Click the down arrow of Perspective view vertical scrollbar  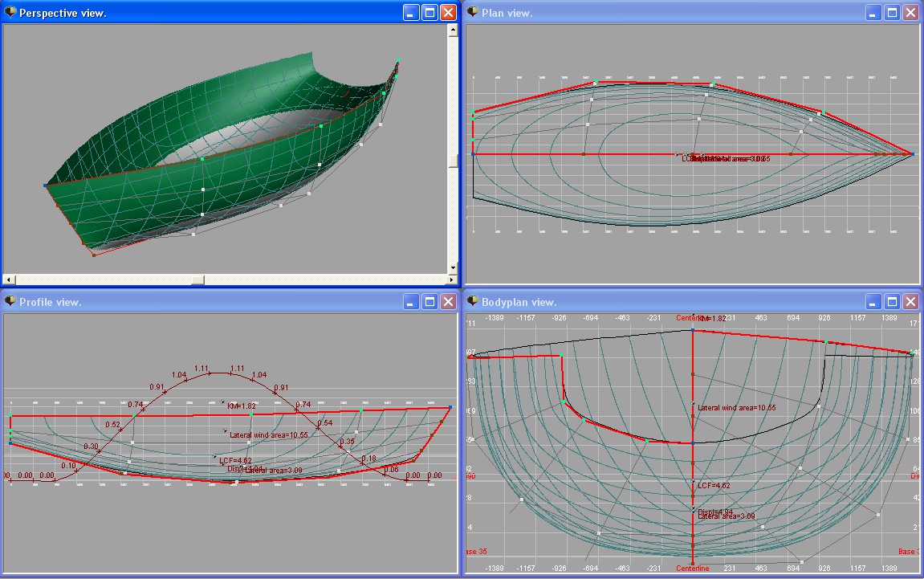point(453,267)
